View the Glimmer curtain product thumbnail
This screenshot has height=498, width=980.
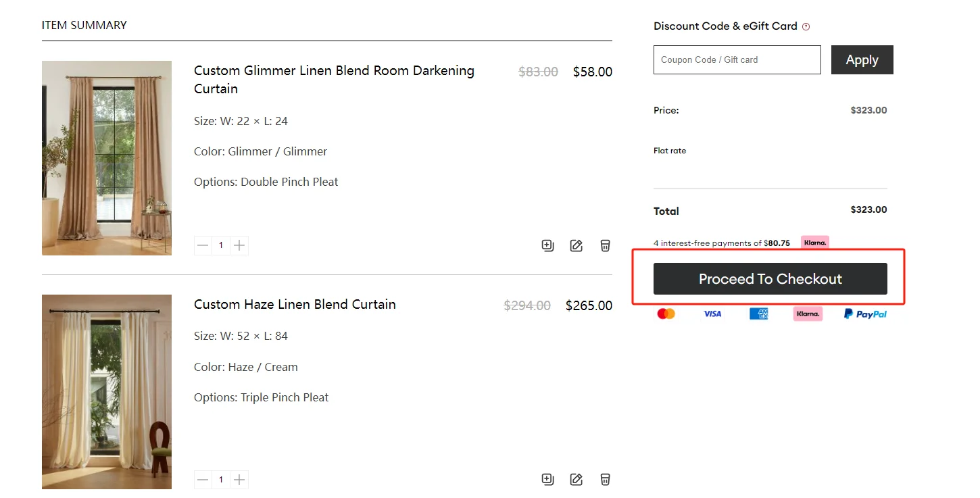point(107,158)
